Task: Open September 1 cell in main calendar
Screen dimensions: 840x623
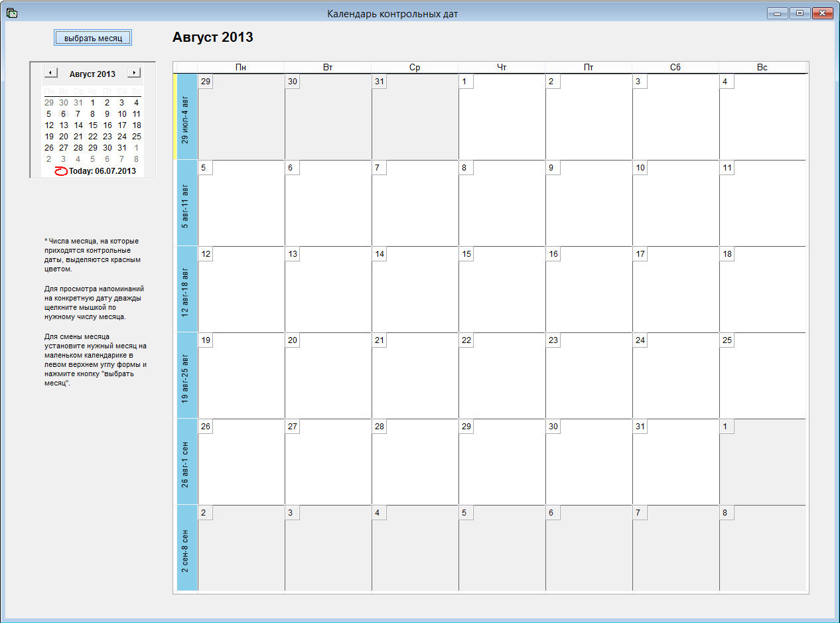Action: 762,462
